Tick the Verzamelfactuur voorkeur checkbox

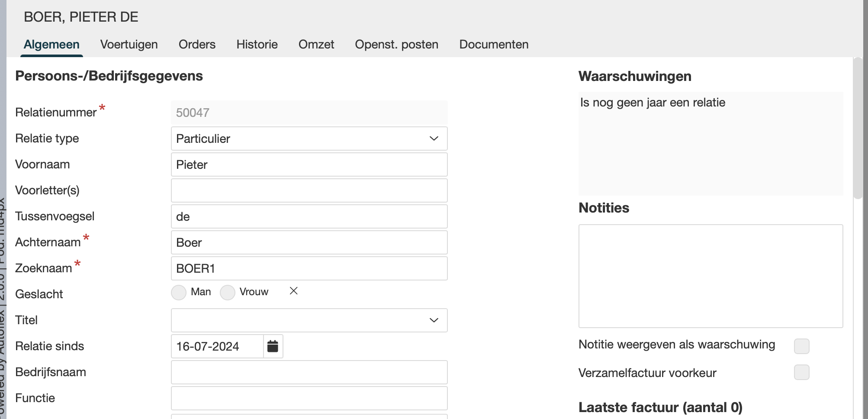click(801, 372)
